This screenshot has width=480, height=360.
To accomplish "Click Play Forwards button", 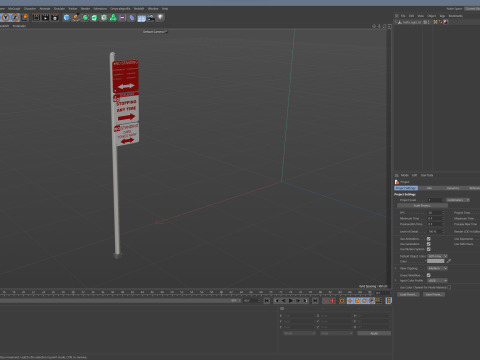I will coord(291,301).
